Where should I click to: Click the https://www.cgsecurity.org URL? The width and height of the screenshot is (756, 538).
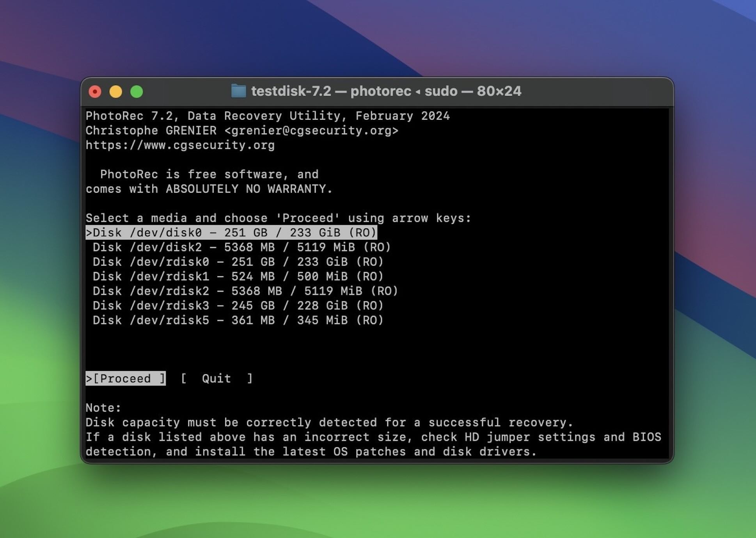[180, 145]
